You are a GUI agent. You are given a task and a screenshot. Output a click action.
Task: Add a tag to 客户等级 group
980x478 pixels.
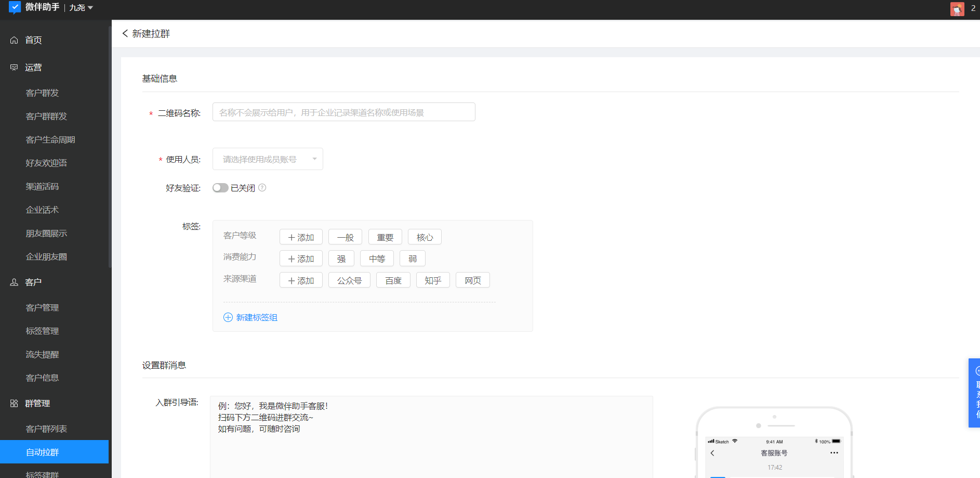[x=301, y=237]
